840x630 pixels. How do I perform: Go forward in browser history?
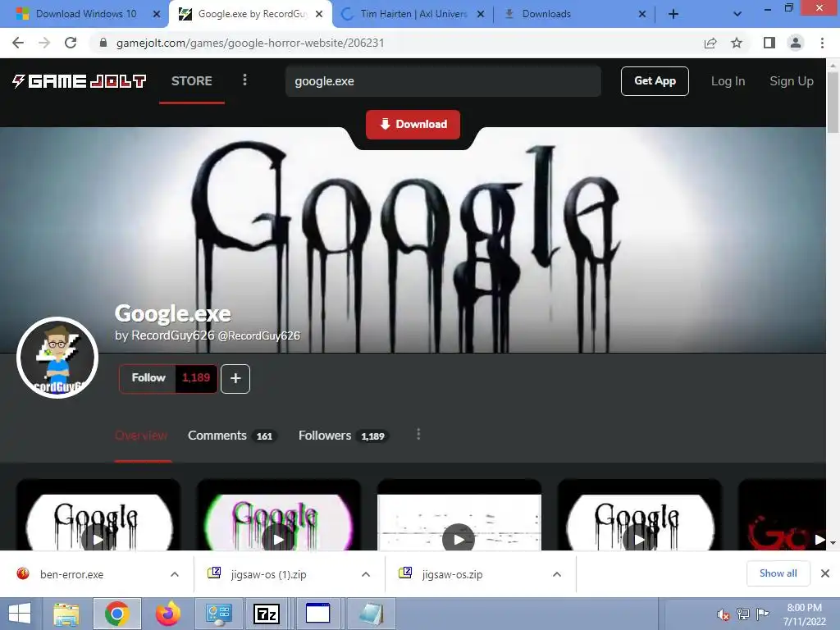pyautogui.click(x=44, y=43)
